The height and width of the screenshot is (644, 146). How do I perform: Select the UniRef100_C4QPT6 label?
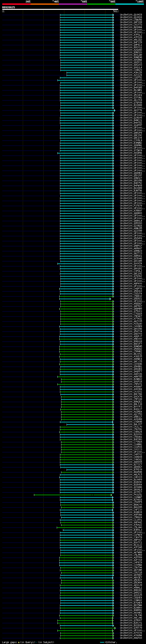131,289
